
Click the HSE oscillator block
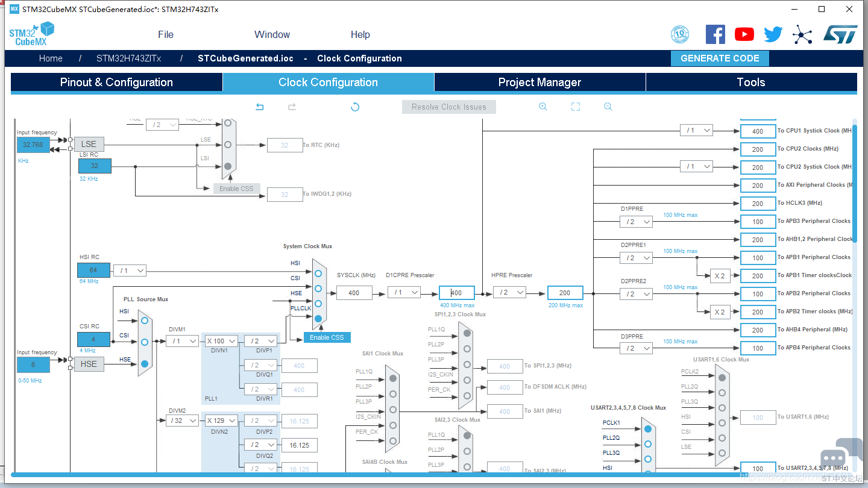coord(89,364)
